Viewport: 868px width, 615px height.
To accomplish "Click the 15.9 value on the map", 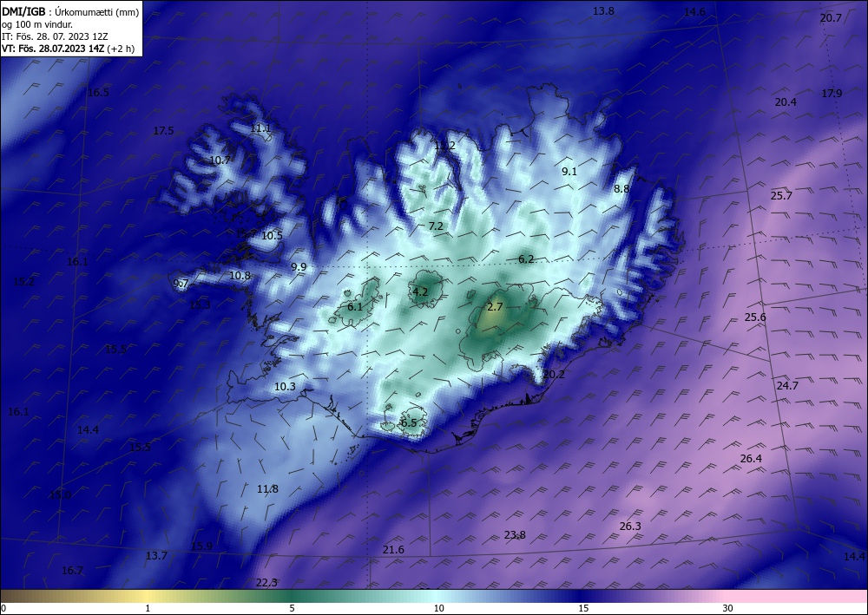I will point(201,546).
